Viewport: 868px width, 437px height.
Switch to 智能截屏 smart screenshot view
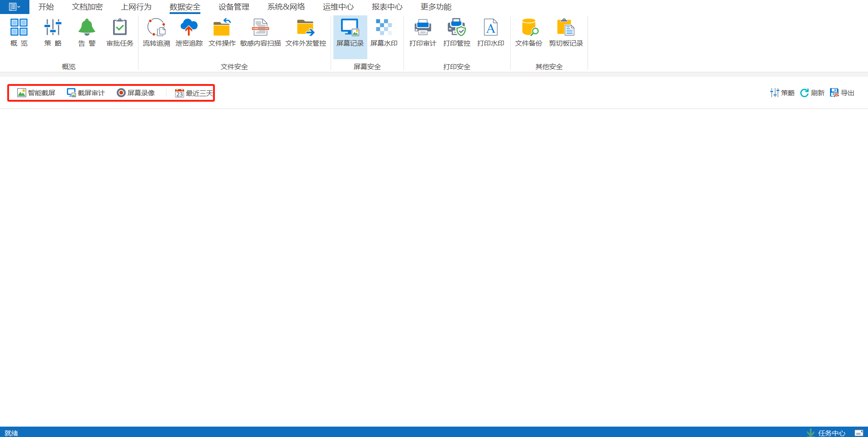(36, 93)
